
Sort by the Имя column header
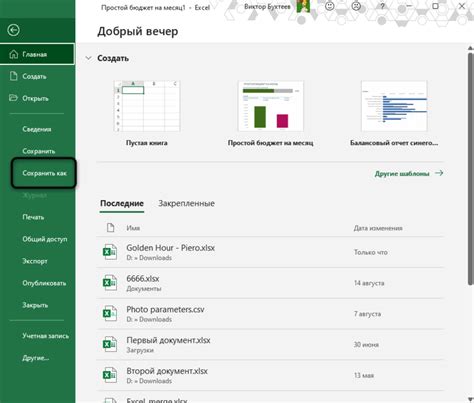pos(133,228)
